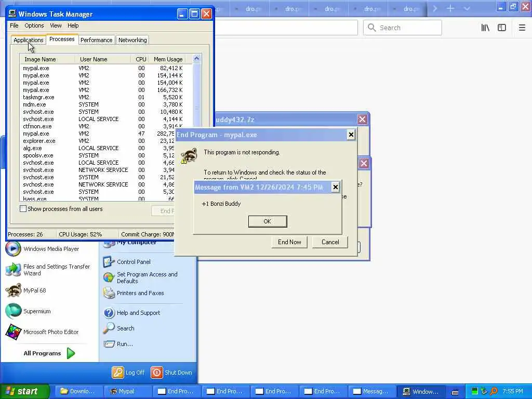Open browser hamburger menu

pyautogui.click(x=522, y=28)
